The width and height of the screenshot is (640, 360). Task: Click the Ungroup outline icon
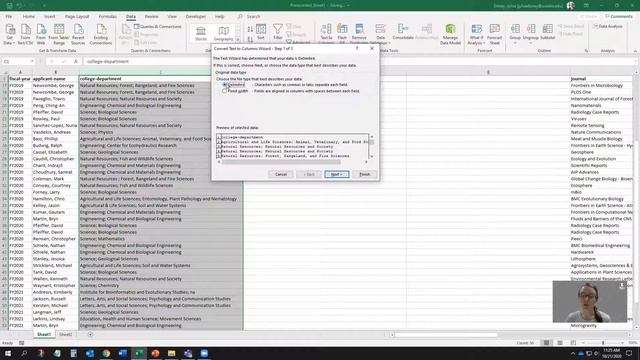click(x=531, y=29)
